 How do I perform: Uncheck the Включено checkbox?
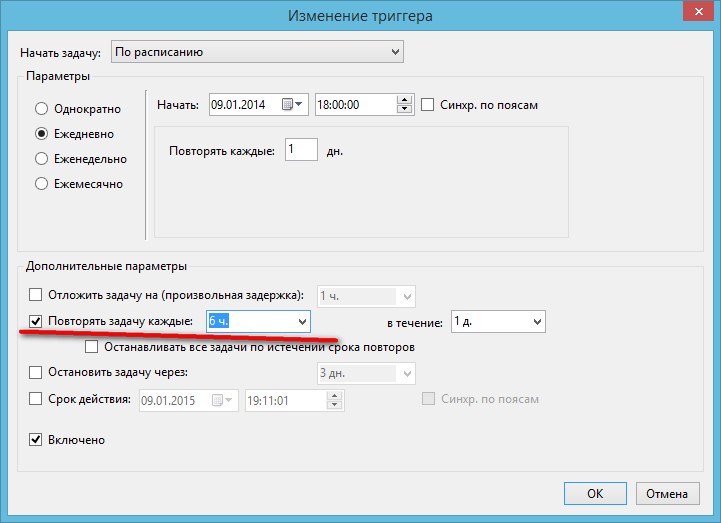click(36, 440)
